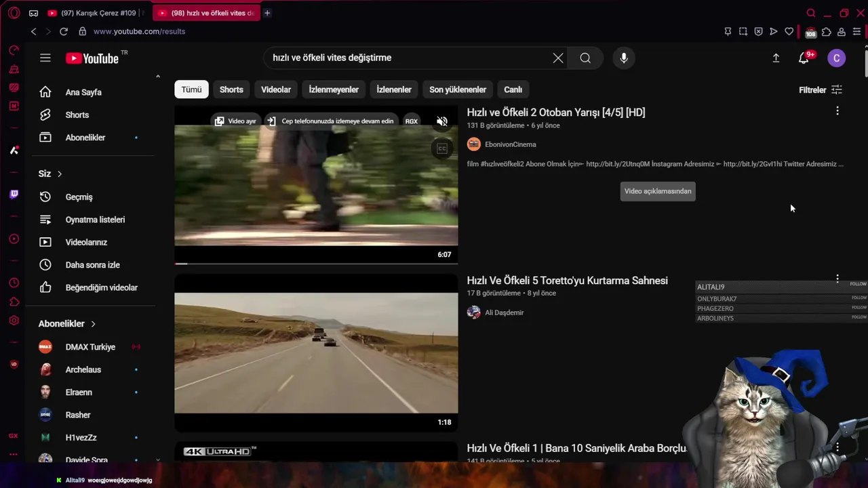Open the Hızlı ve Öfkeli 2 Otoban Yarışı title
868x488 pixels.
pos(556,113)
